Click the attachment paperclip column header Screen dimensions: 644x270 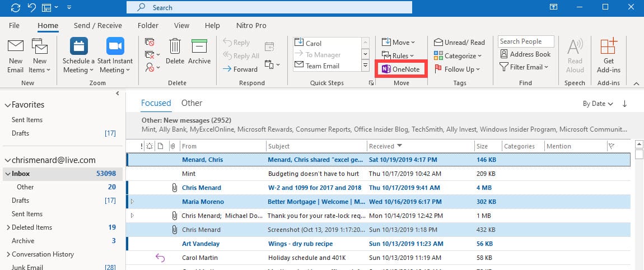(x=174, y=146)
